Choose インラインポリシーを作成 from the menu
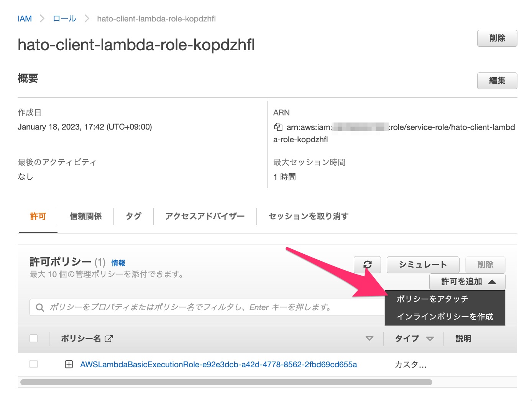 pos(445,316)
